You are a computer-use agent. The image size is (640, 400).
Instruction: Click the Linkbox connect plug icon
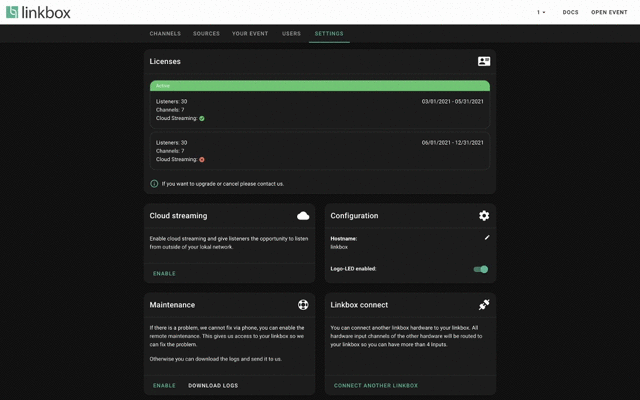[x=484, y=304]
